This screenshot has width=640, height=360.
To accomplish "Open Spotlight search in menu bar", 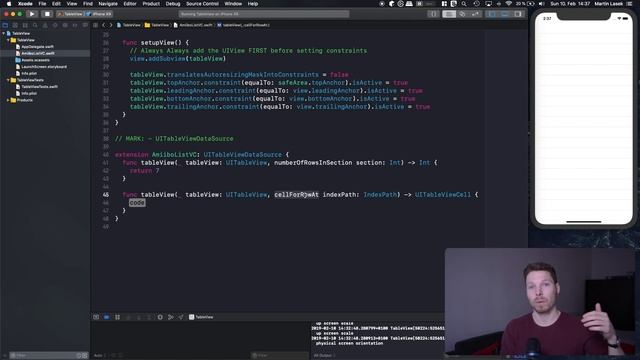I will [x=464, y=4].
